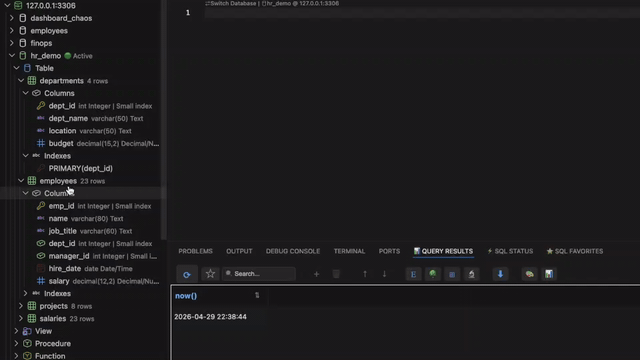Click the refresh query results icon
Screen dimensions: 640x360
tap(187, 274)
